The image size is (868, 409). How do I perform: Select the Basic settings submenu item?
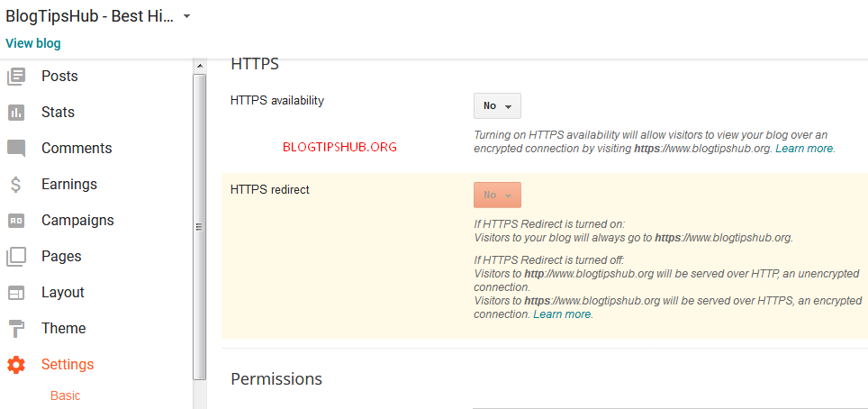click(65, 395)
